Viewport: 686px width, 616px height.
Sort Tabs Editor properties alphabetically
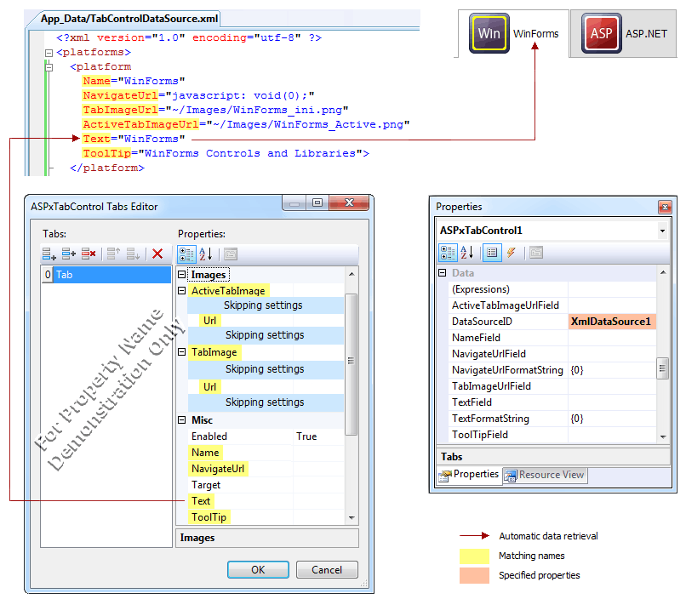(x=206, y=254)
